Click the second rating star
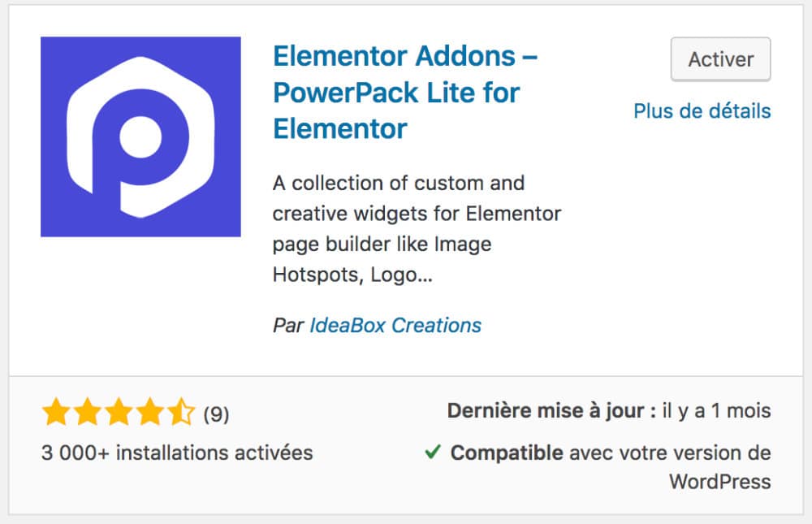 click(88, 412)
